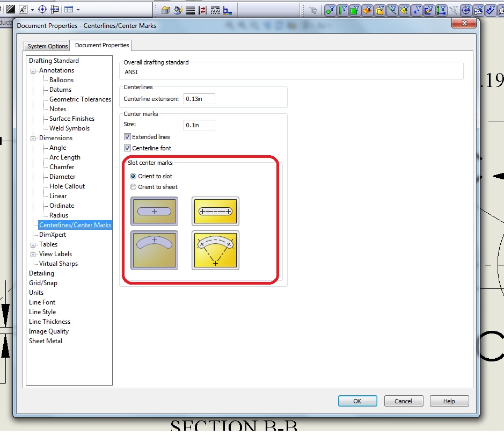Select the Sheet Metal item
Screen dimensions: 504x435
pyautogui.click(x=45, y=341)
